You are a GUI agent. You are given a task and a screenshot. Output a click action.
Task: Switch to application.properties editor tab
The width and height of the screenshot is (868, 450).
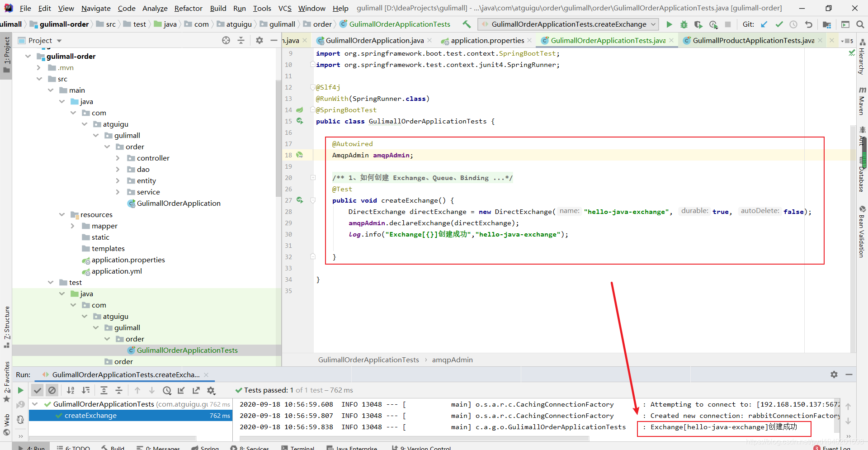(487, 40)
